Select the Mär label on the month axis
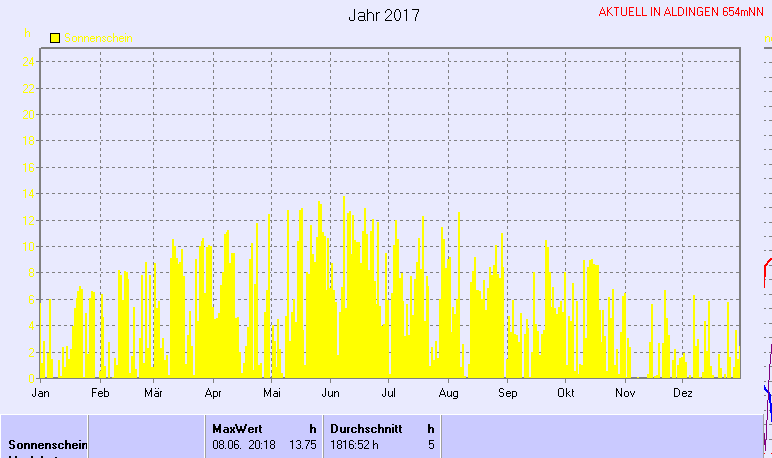Viewport: 772px width, 458px height. (x=153, y=394)
